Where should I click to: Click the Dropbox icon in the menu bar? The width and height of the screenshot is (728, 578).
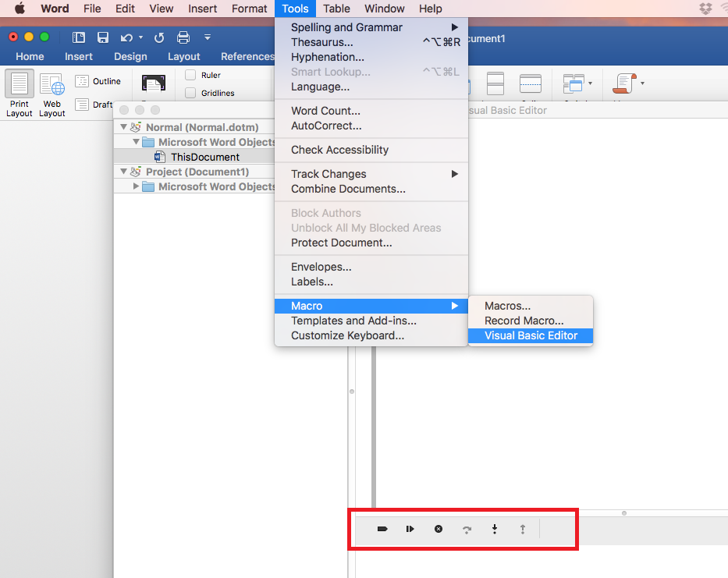(x=705, y=9)
